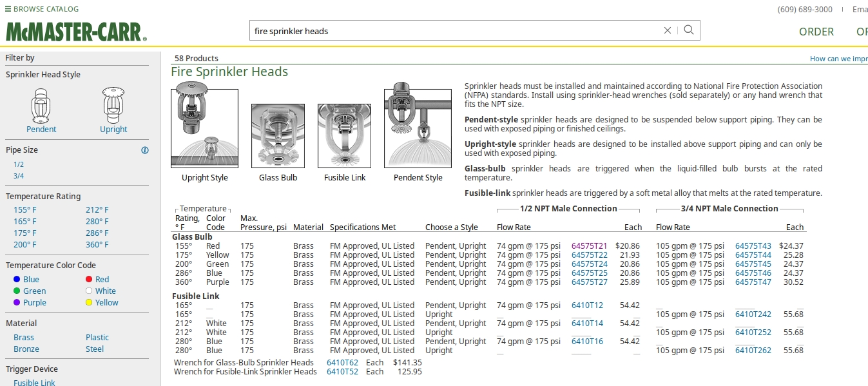Open part number 6410T14
Screen dimensions: 868x386
tap(588, 323)
